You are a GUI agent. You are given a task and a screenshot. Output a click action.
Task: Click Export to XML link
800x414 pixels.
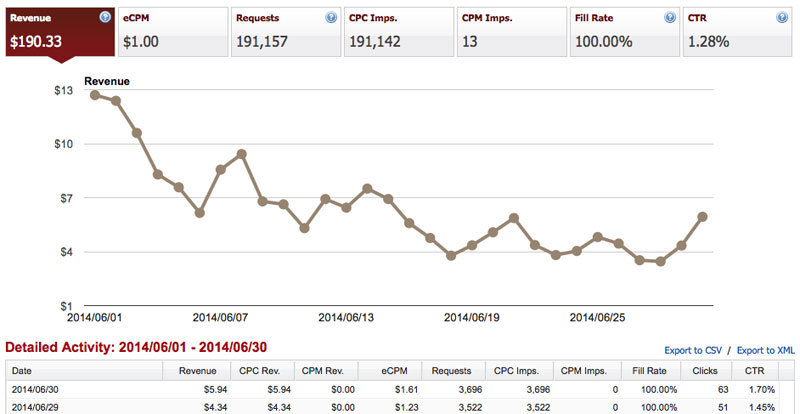766,351
